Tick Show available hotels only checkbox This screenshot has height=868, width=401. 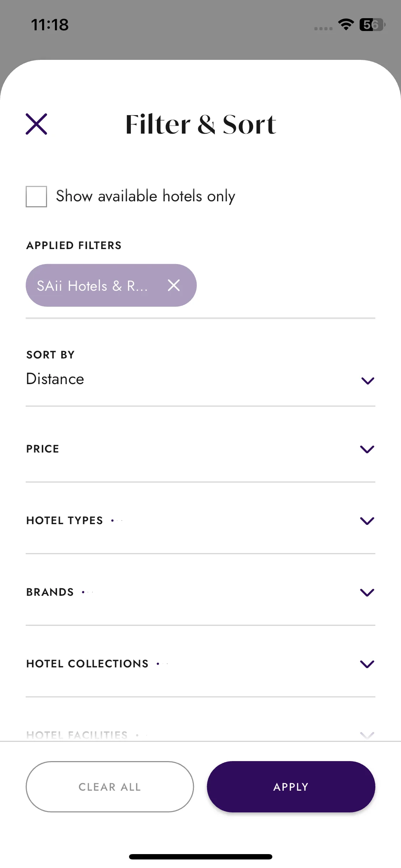[36, 196]
